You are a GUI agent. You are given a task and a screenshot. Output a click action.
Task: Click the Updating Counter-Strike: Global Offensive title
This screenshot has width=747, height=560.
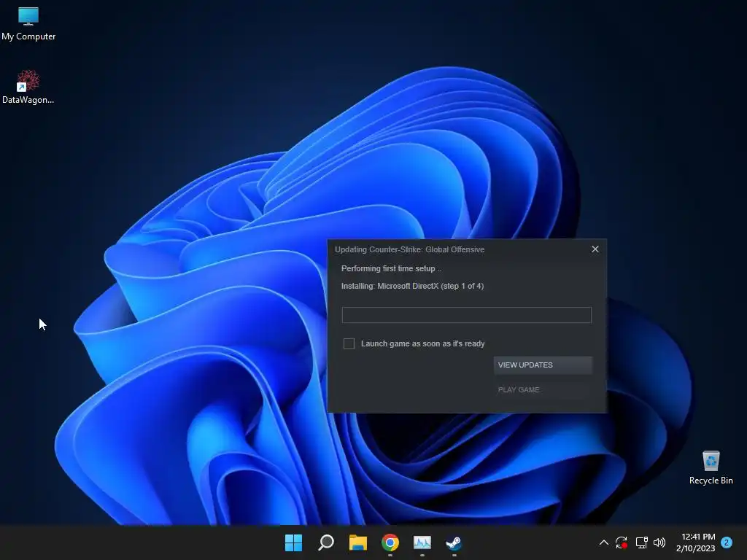pyautogui.click(x=410, y=249)
